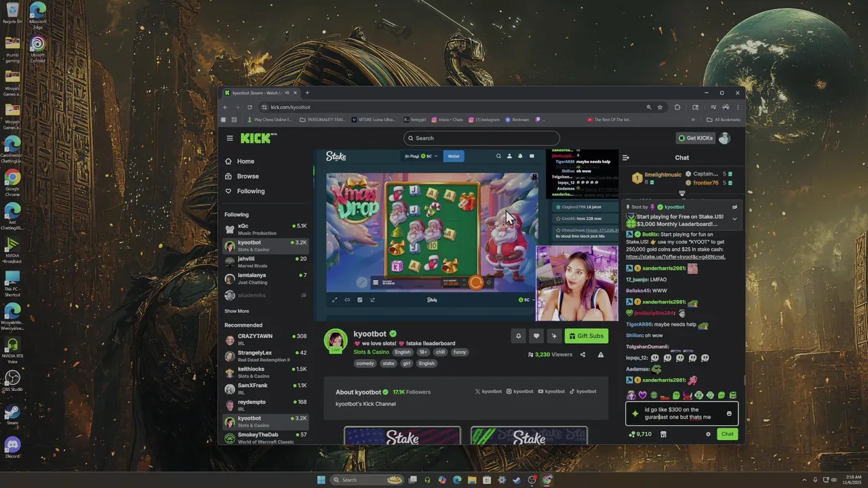Viewport: 868px width, 488px height.
Task: Open StrangelyLex recommended channel
Action: [x=266, y=356]
